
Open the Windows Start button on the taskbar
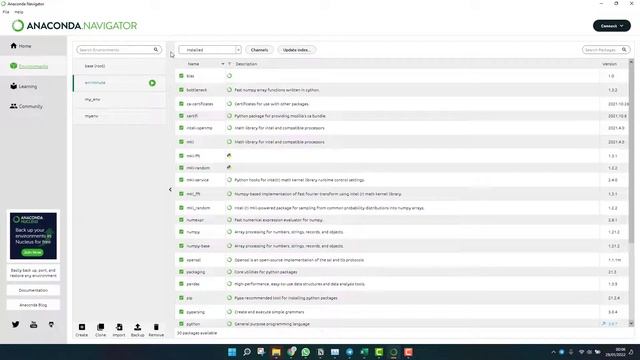pyautogui.click(x=232, y=352)
